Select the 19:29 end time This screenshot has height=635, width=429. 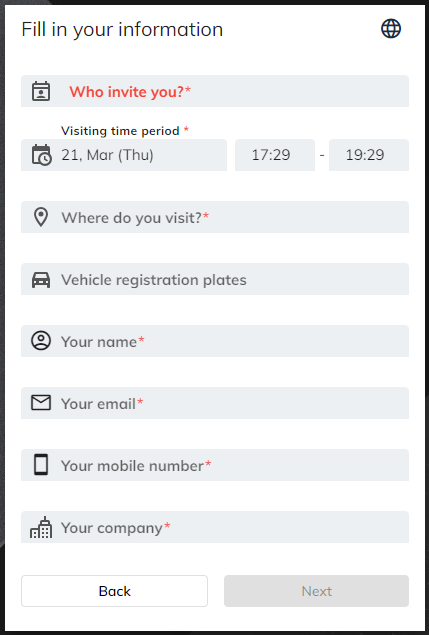point(369,155)
